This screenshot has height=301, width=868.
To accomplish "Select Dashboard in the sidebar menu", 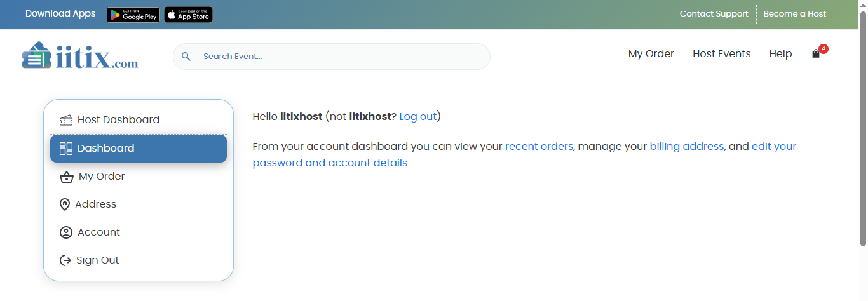I will coord(139,149).
